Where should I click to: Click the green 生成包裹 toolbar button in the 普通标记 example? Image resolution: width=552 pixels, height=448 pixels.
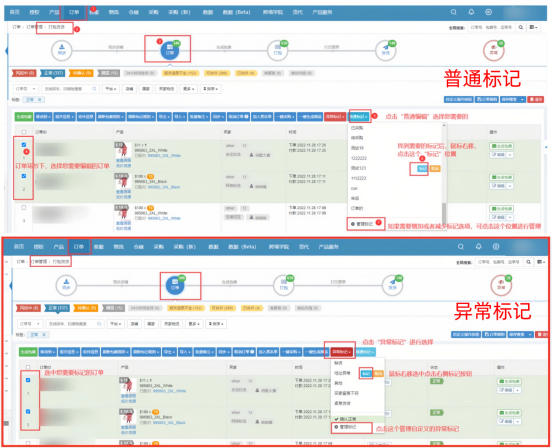tap(24, 116)
